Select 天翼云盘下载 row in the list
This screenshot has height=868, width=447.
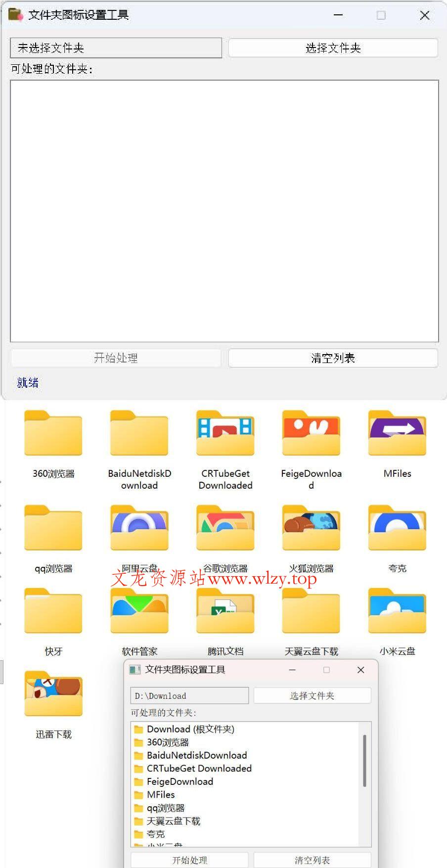click(246, 821)
